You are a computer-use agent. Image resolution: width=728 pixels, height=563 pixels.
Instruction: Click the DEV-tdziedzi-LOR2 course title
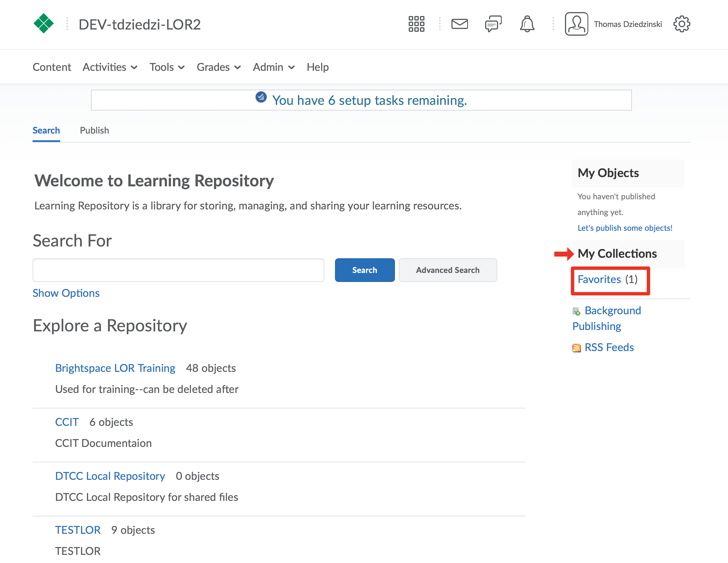[x=140, y=24]
